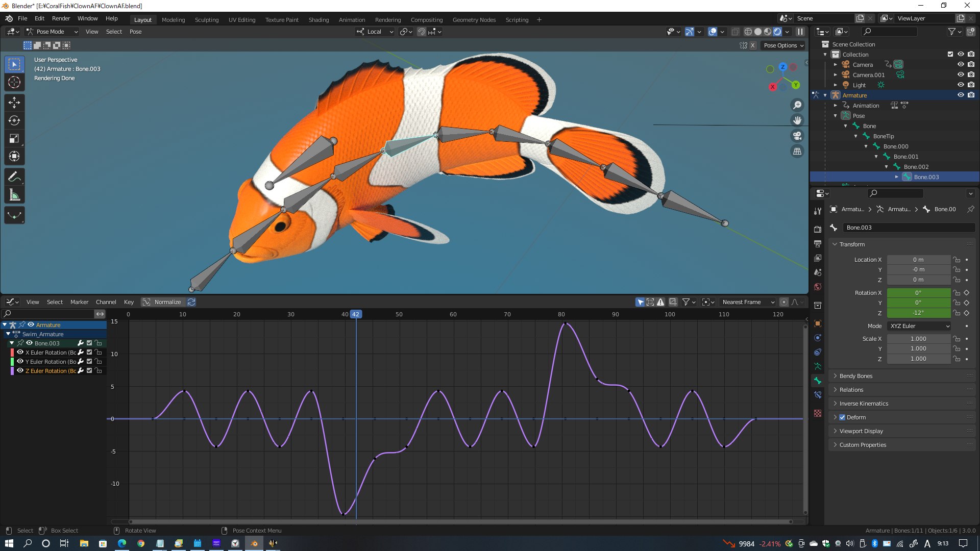Click the Scale X value field
The image size is (980, 551).
[x=919, y=339]
